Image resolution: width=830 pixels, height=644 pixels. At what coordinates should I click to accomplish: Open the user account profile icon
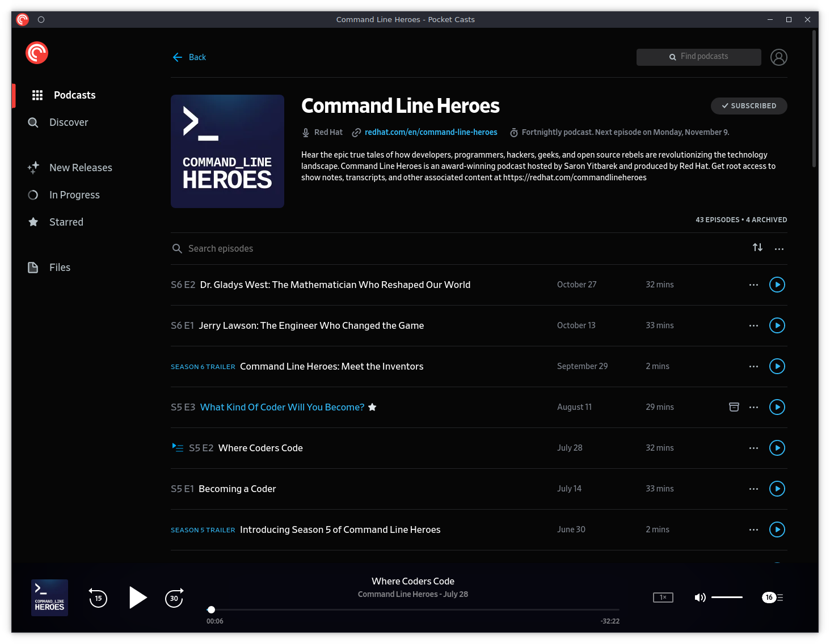pyautogui.click(x=778, y=57)
